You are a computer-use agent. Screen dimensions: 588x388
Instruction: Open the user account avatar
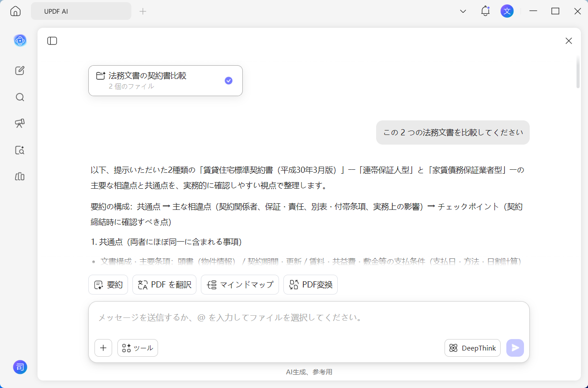coord(507,11)
